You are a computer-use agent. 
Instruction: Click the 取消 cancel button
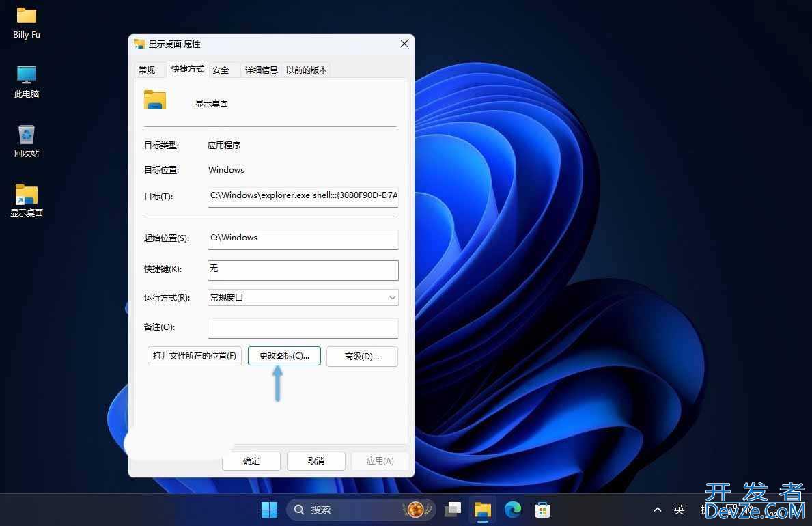[316, 460]
